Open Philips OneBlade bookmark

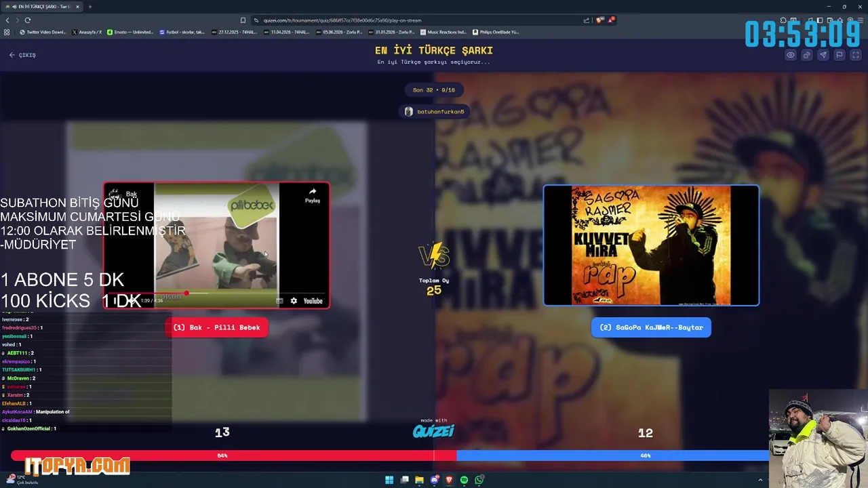point(495,32)
